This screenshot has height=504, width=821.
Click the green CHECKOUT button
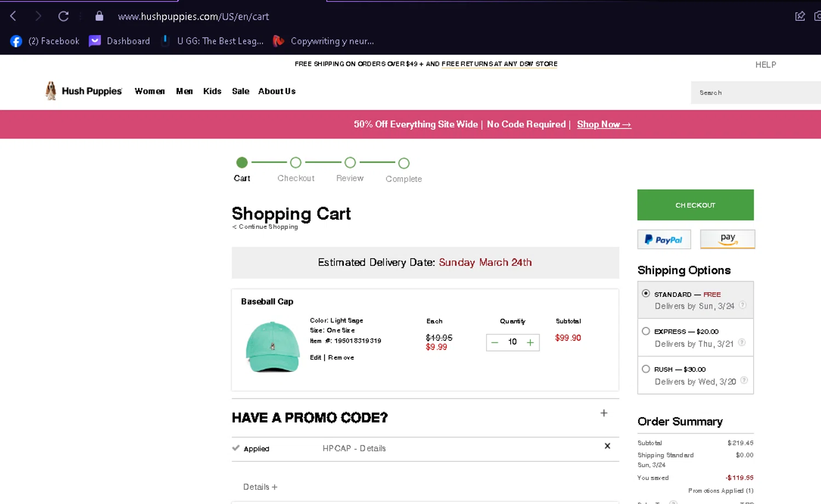coord(695,205)
